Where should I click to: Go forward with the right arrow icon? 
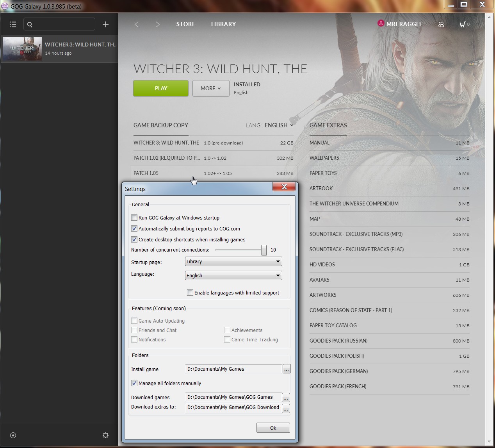tap(158, 24)
